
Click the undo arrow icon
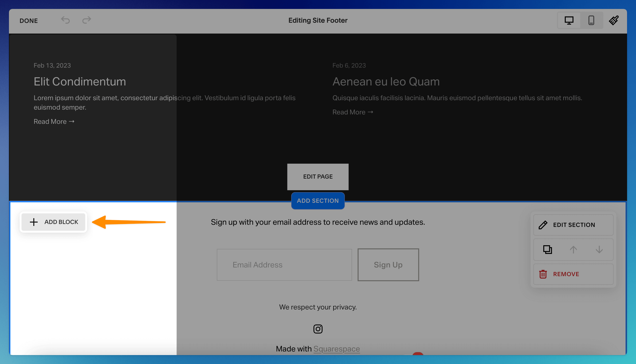click(x=65, y=20)
